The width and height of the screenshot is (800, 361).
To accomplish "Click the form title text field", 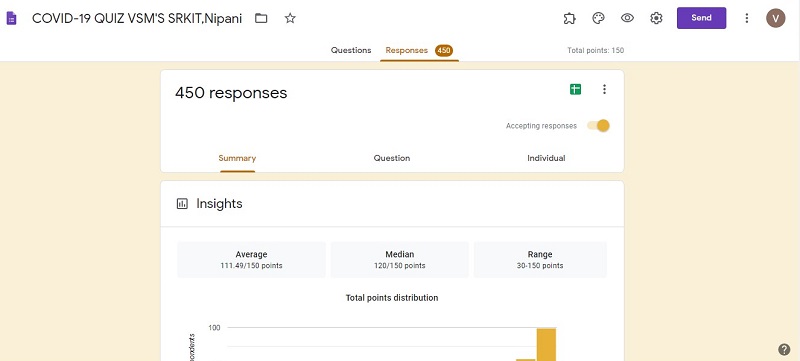I will [137, 18].
